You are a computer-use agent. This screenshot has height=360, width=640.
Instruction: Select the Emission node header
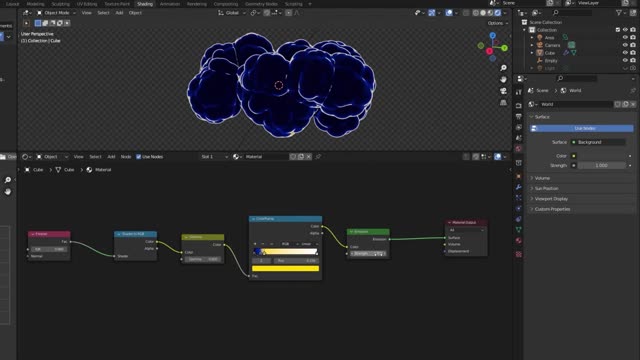click(x=368, y=231)
